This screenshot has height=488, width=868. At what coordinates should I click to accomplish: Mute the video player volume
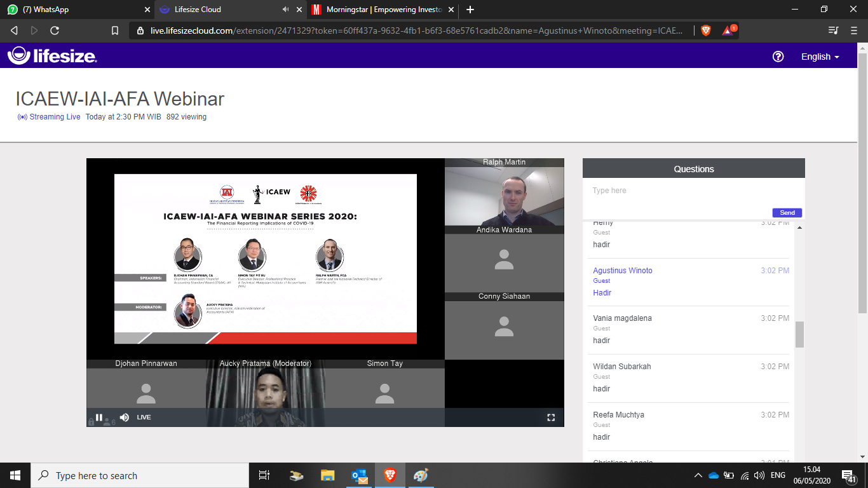[124, 417]
